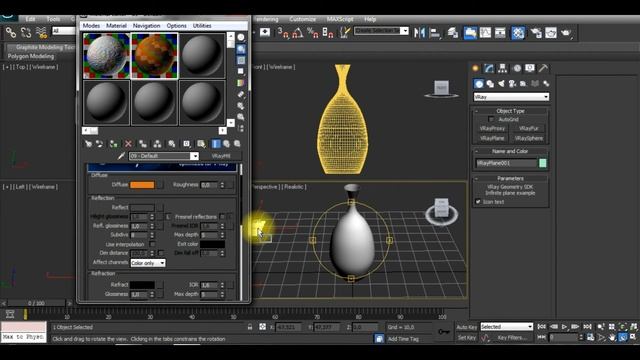Switch to the Hierarchy command panel tab

(x=502, y=68)
